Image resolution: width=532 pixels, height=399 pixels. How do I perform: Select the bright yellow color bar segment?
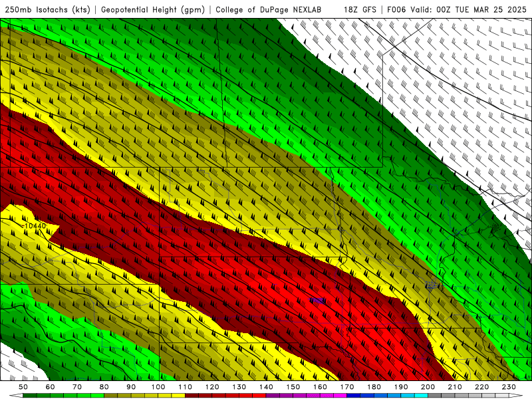(178, 396)
